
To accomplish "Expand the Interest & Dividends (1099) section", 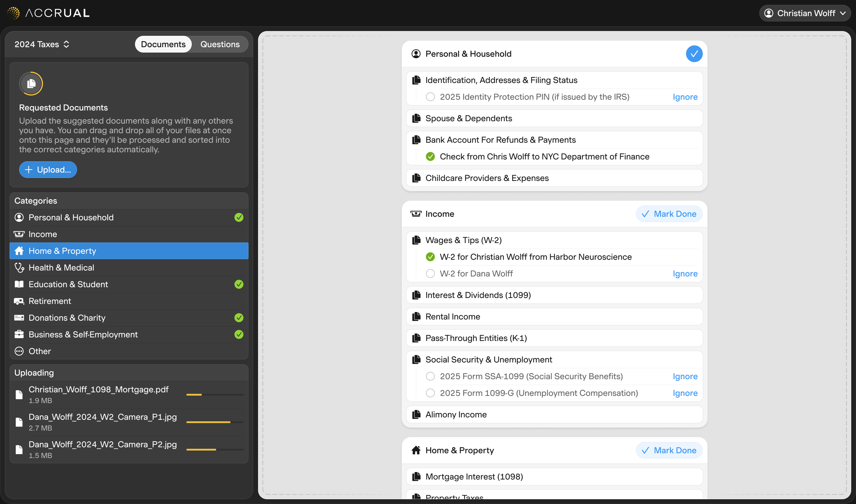I will click(478, 295).
